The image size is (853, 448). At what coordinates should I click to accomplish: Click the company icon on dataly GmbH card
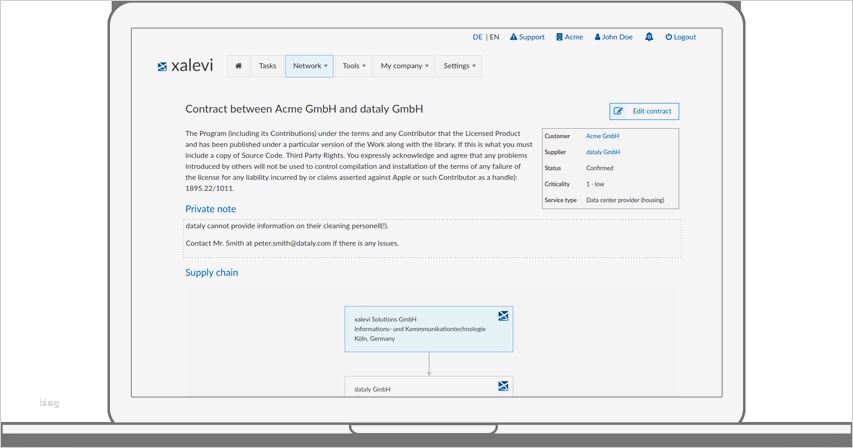click(x=503, y=386)
